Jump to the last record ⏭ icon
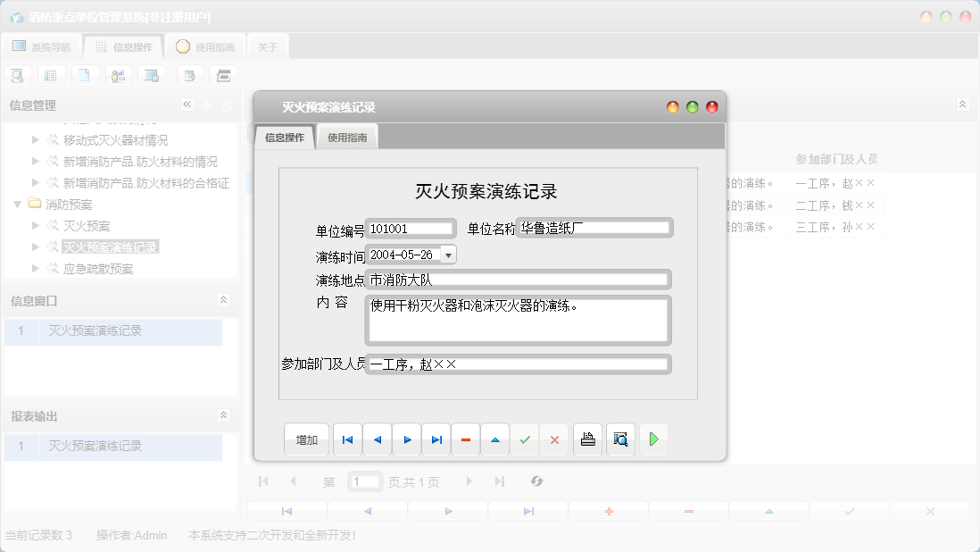Image resolution: width=980 pixels, height=552 pixels. (x=436, y=439)
